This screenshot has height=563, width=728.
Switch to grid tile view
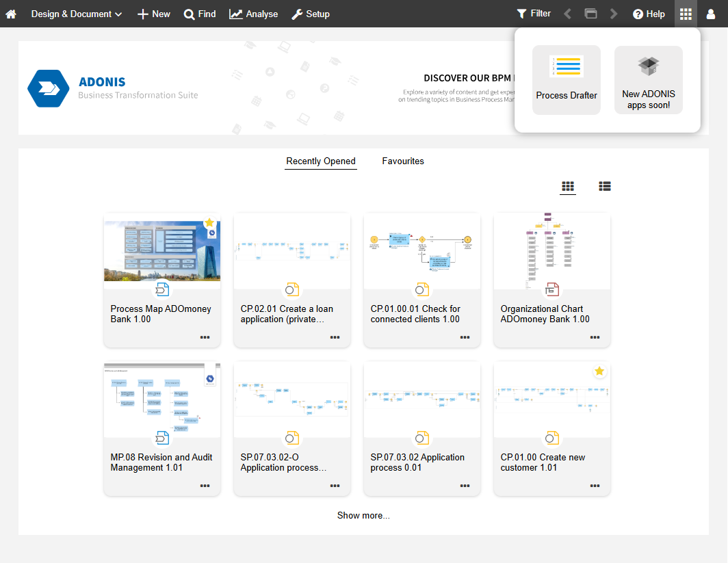coord(567,186)
